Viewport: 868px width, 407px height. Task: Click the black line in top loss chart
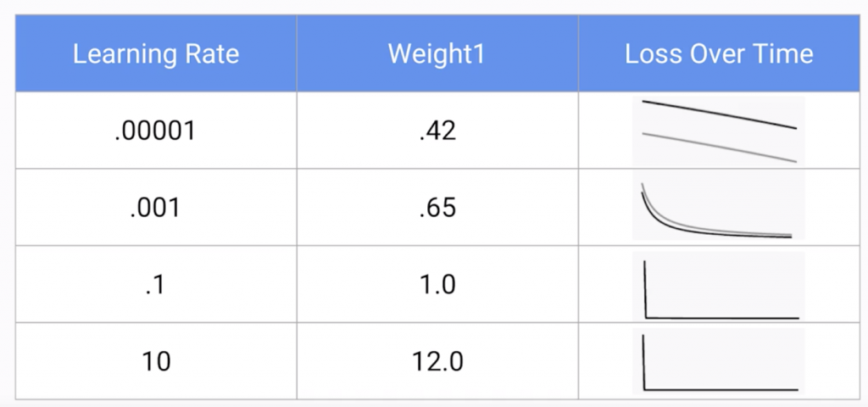720,113
